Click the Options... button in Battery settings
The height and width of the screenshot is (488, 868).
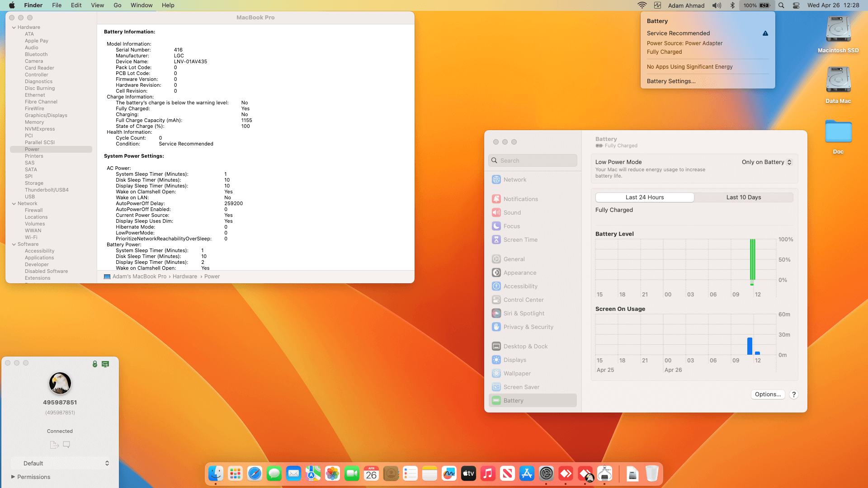pos(768,394)
